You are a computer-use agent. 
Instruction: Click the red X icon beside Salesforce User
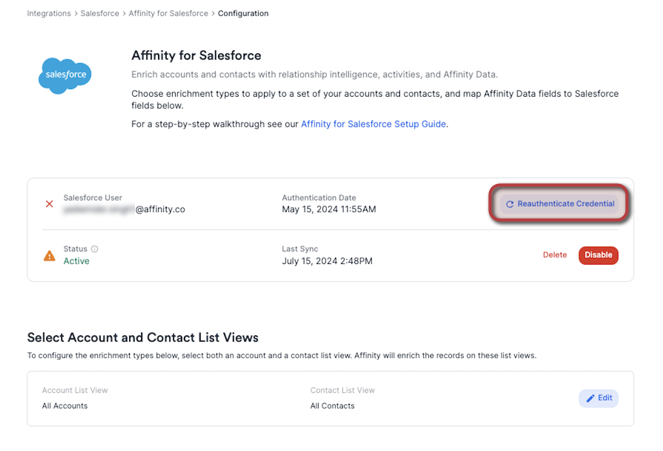tap(49, 204)
